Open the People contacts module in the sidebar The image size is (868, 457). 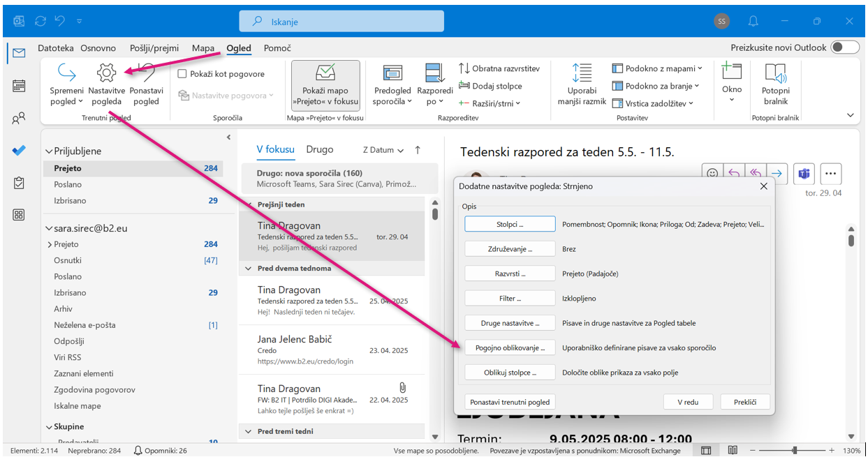pyautogui.click(x=19, y=119)
